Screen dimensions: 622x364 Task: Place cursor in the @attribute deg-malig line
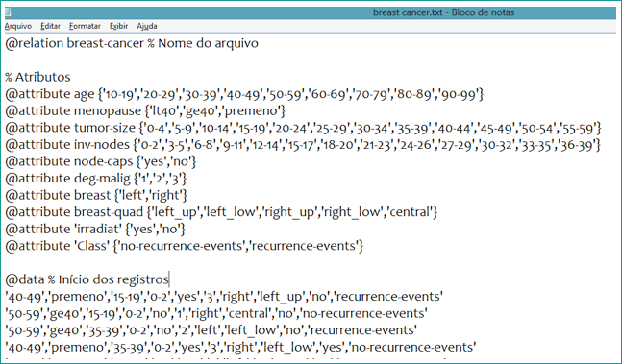(95, 179)
